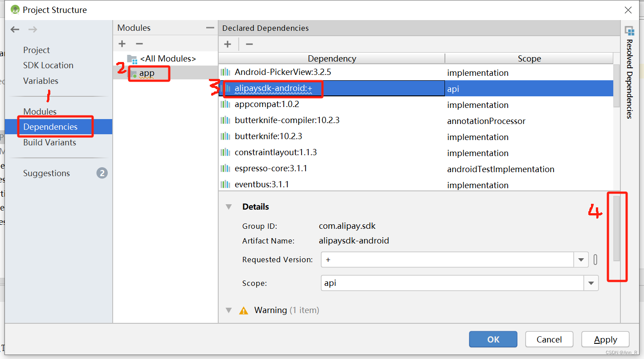644x359 pixels.
Task: Click the constraintlayout library icon
Action: pos(226,153)
